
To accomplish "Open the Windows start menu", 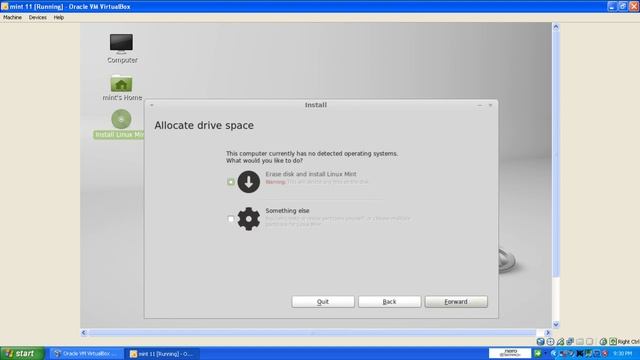I will [x=22, y=353].
